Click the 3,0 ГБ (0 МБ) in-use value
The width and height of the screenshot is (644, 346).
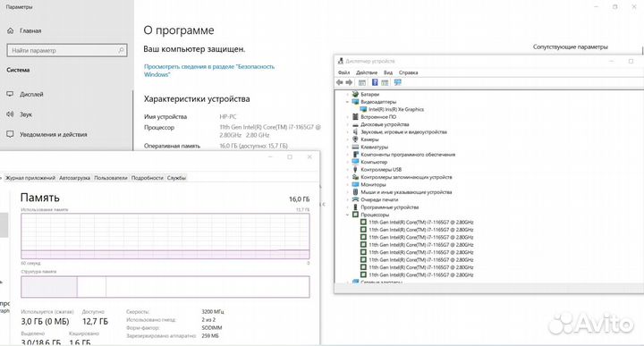click(x=46, y=321)
